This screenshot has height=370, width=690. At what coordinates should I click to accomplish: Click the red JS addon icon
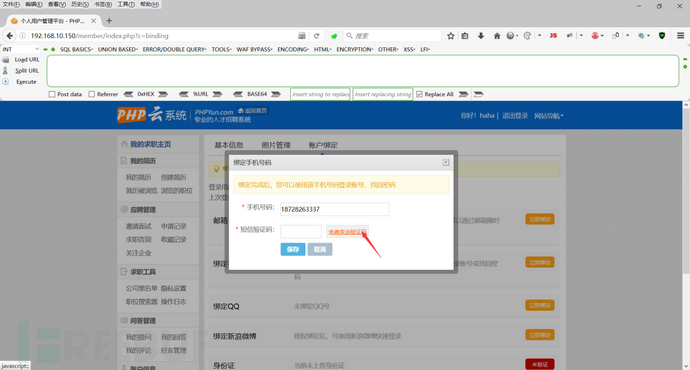553,36
